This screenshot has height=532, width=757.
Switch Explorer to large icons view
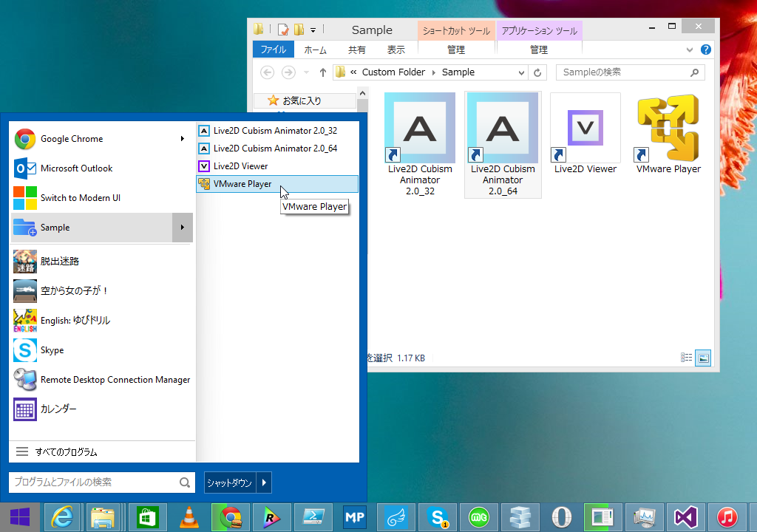703,358
